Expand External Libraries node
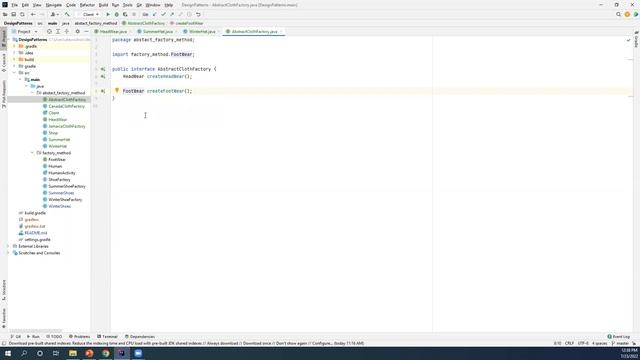Image resolution: width=640 pixels, height=360 pixels. [8, 246]
